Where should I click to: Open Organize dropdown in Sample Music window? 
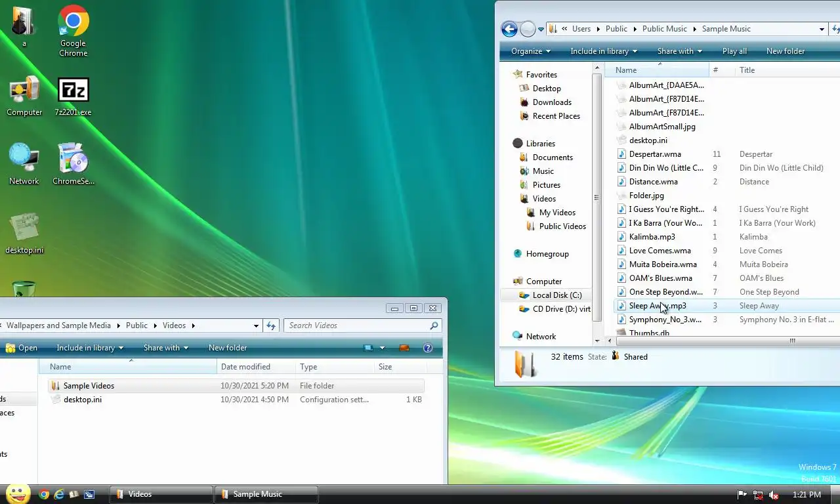coord(531,51)
